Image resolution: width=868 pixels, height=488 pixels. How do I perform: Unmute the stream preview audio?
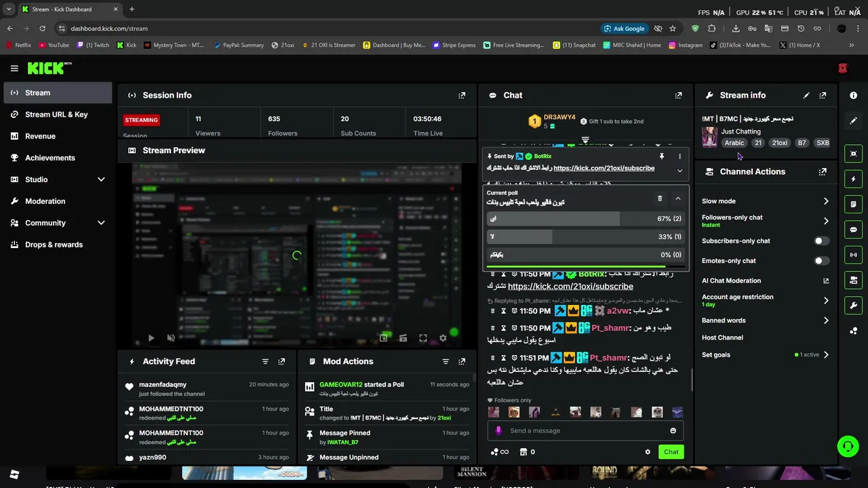[x=171, y=338]
